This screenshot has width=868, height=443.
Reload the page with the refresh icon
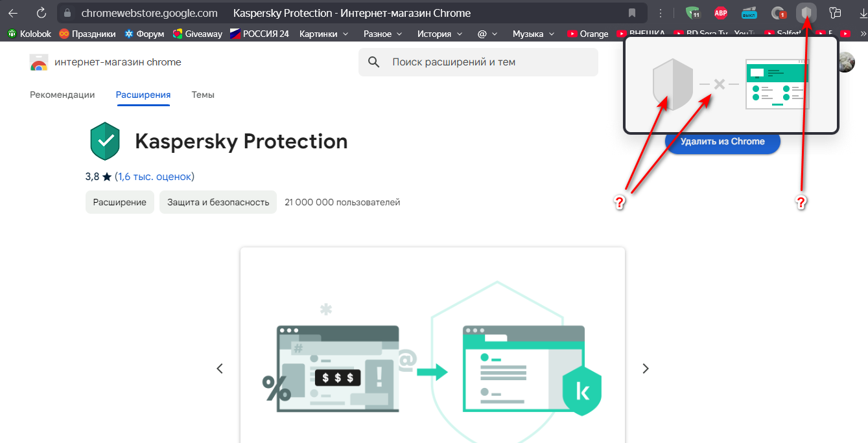pyautogui.click(x=41, y=13)
